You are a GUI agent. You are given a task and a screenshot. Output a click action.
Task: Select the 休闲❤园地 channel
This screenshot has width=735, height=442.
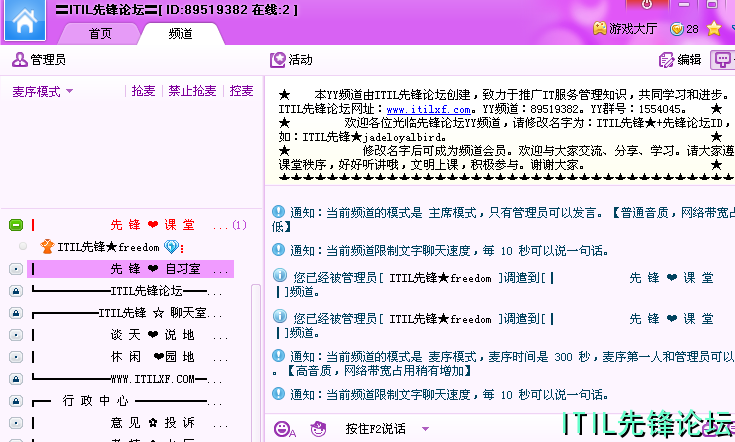coord(152,357)
